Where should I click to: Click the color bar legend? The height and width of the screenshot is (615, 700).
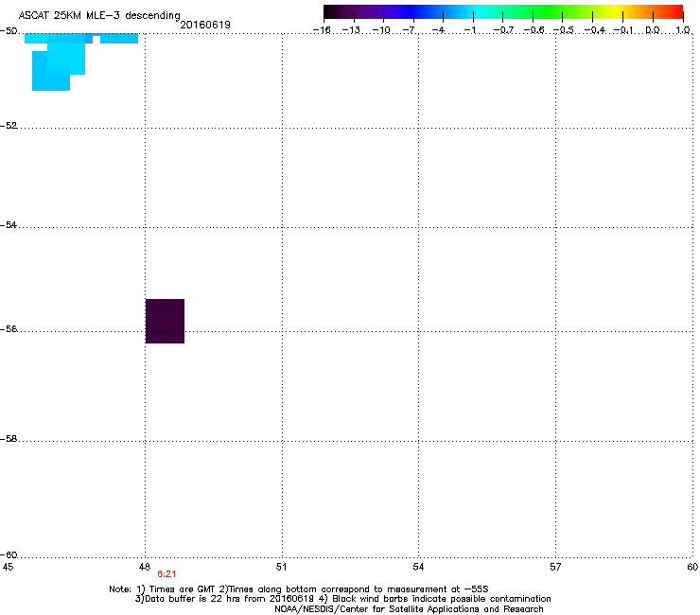click(x=503, y=12)
